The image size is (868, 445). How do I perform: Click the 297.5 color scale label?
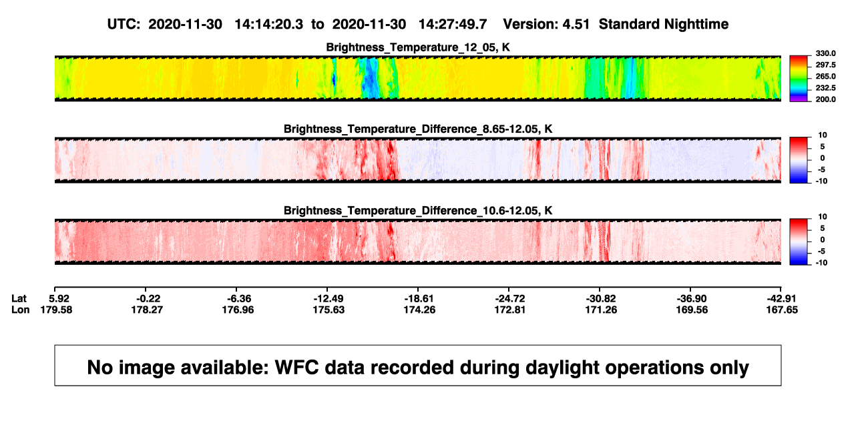pyautogui.click(x=827, y=65)
